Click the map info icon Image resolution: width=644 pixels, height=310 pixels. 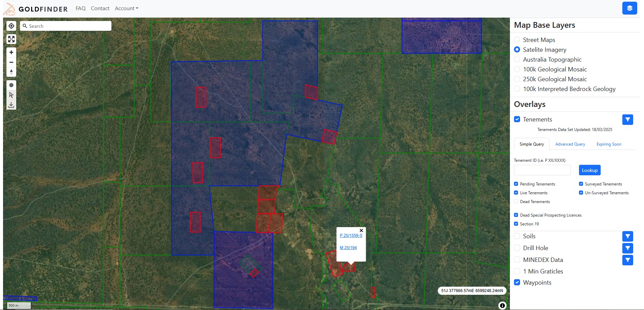pos(502,306)
